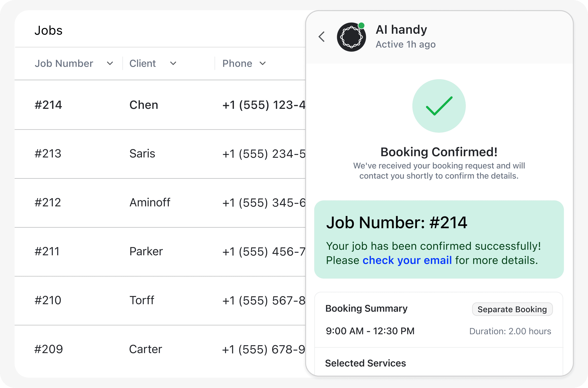Screen dimensions: 588x388
Task: Expand the Job Number column dropdown
Action: click(110, 63)
